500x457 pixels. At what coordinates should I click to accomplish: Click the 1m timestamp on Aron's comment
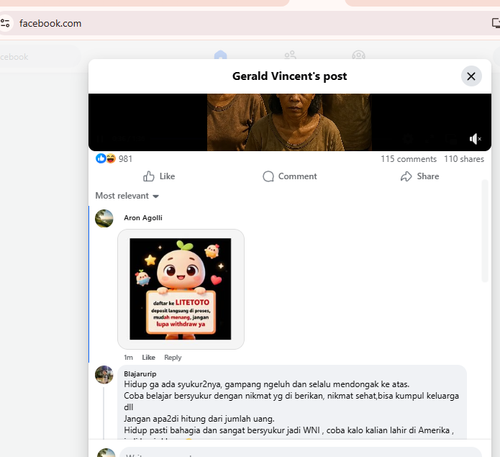[128, 357]
